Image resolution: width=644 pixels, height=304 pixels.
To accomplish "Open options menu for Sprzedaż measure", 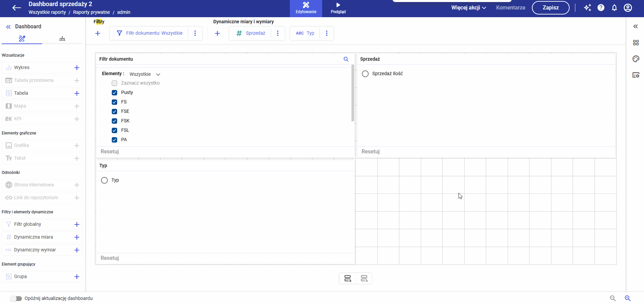I will (278, 33).
